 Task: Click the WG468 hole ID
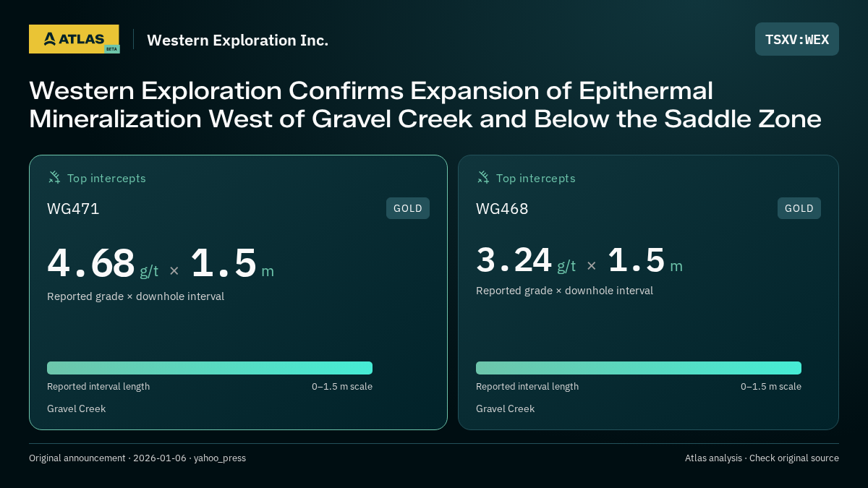(502, 209)
